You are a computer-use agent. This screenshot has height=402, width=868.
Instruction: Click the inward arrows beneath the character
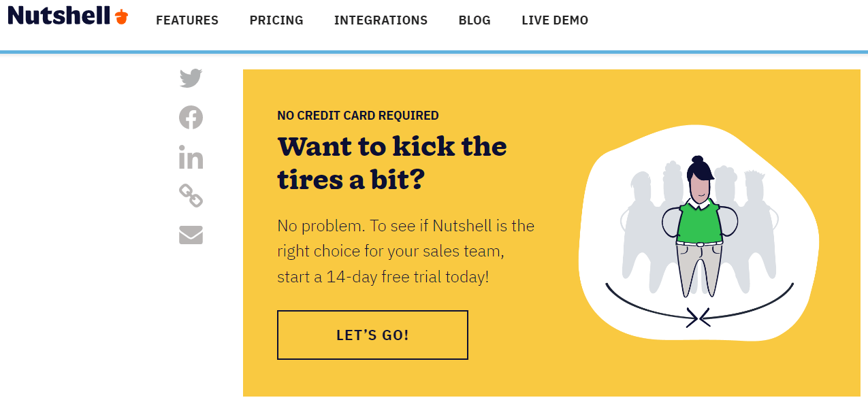pyautogui.click(x=698, y=318)
